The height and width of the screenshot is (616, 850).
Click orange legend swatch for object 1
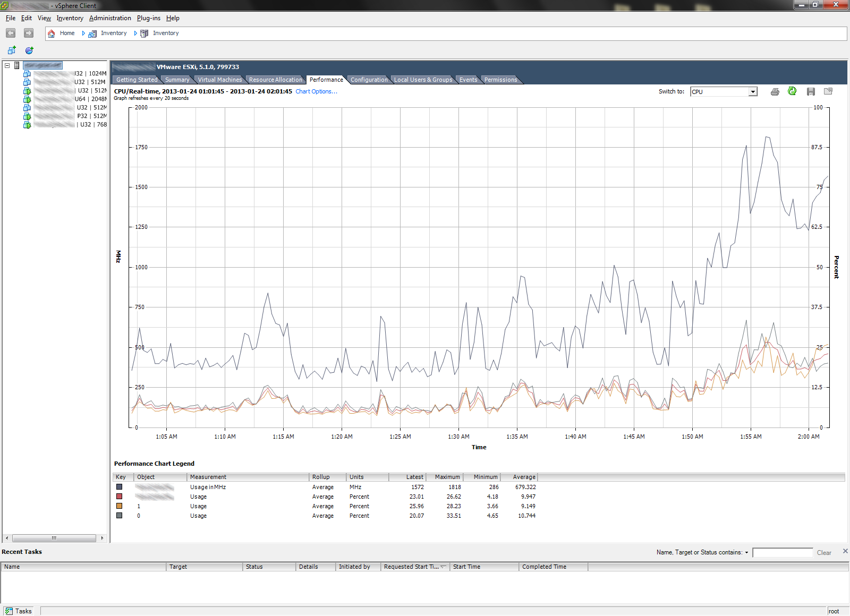(x=120, y=506)
